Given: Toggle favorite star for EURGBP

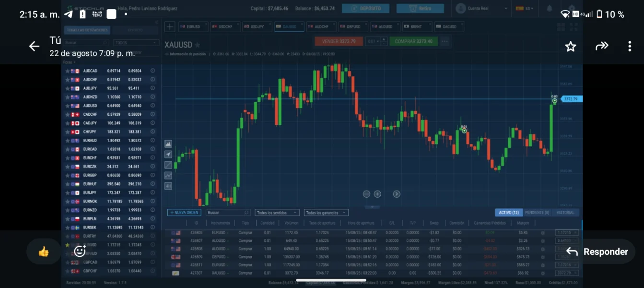Looking at the screenshot, I should pyautogui.click(x=68, y=176).
